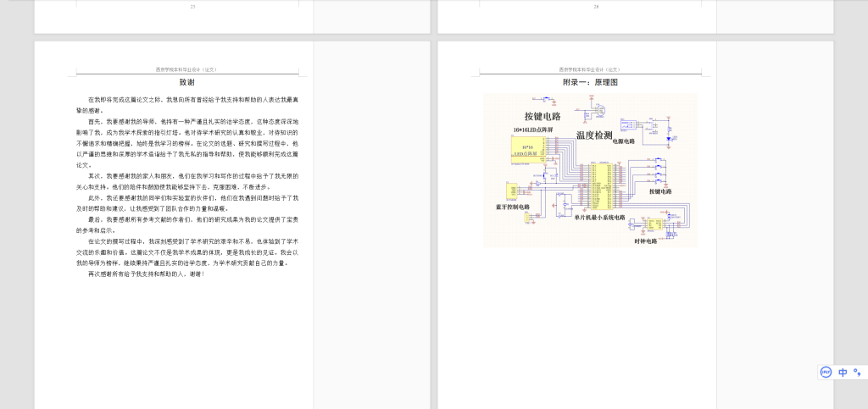Click the yellow LED matrix block in schematic
The image size is (868, 409).
pyautogui.click(x=527, y=149)
